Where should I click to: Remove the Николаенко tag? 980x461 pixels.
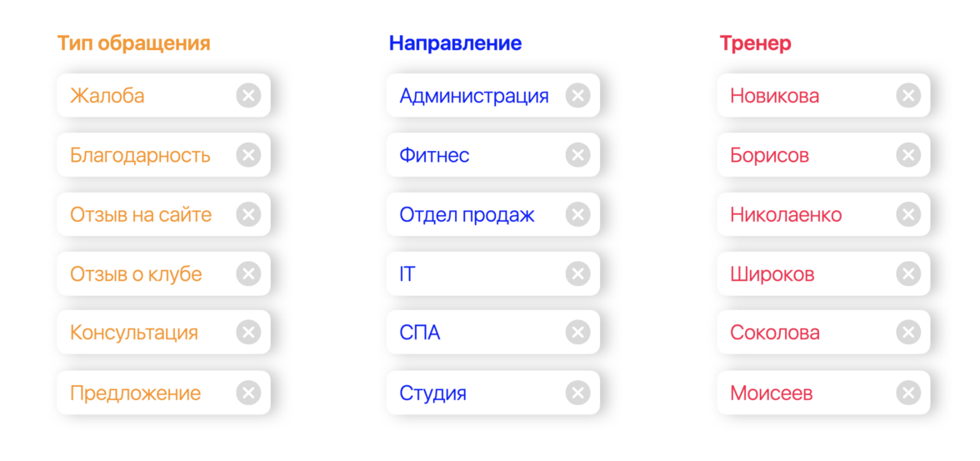point(908,215)
